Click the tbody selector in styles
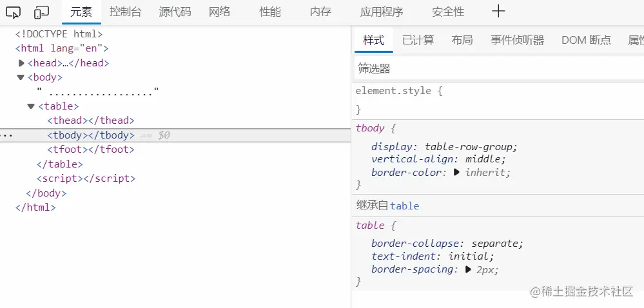This screenshot has width=644, height=308. click(370, 128)
